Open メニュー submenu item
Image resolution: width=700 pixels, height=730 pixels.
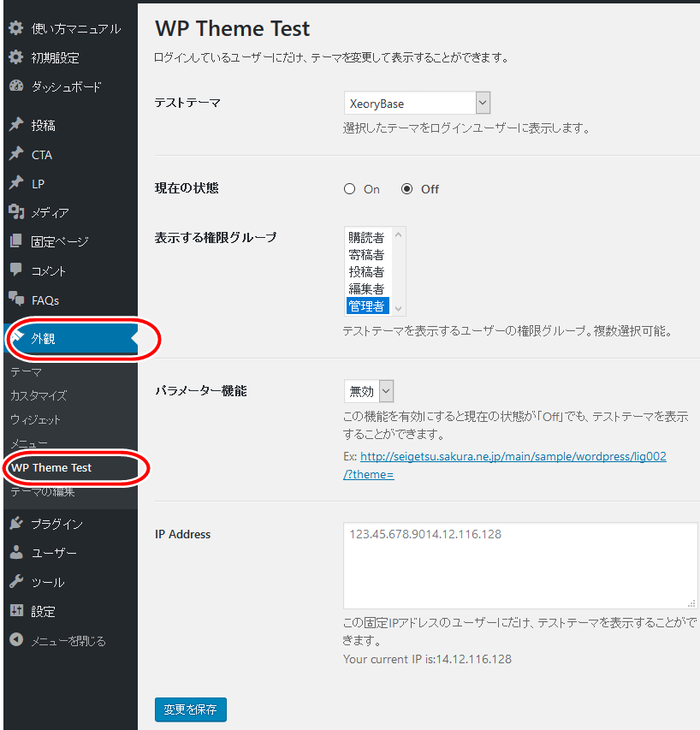(29, 443)
